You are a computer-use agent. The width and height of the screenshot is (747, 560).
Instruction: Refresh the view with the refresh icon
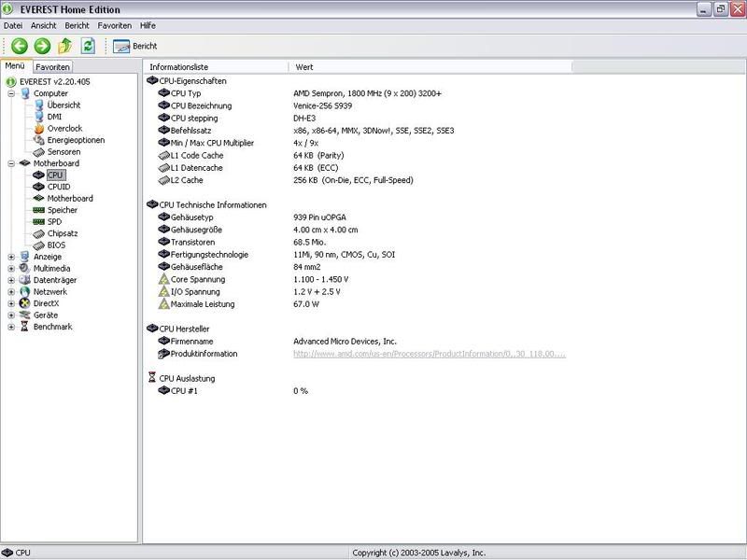[88, 46]
